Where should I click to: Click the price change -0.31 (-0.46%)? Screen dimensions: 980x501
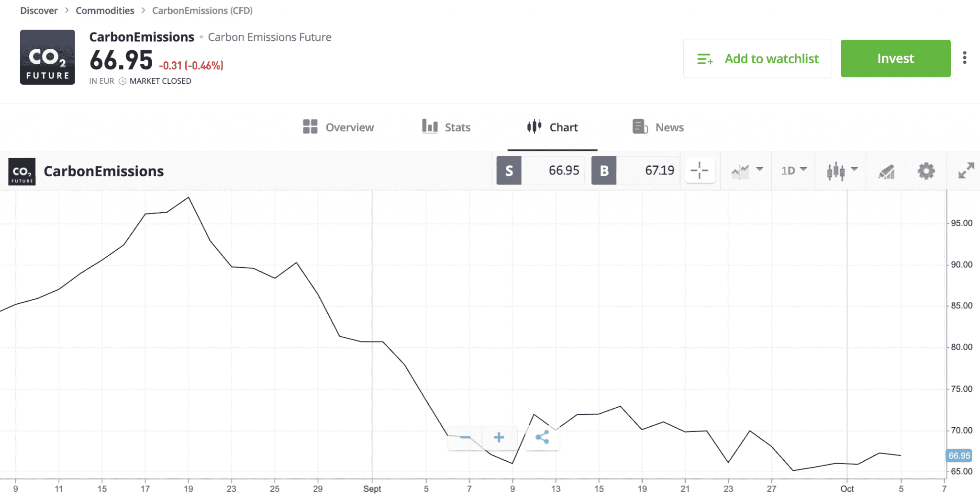click(191, 66)
